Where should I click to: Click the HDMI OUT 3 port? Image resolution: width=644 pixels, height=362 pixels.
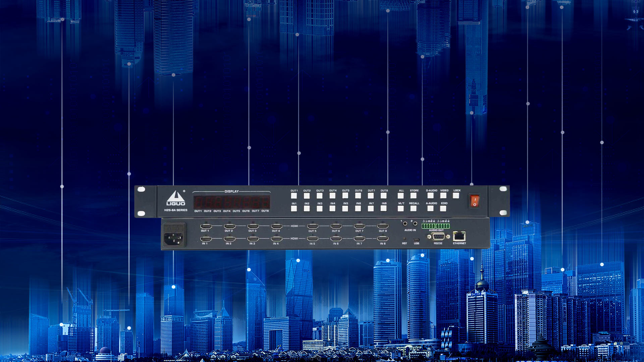point(253,226)
